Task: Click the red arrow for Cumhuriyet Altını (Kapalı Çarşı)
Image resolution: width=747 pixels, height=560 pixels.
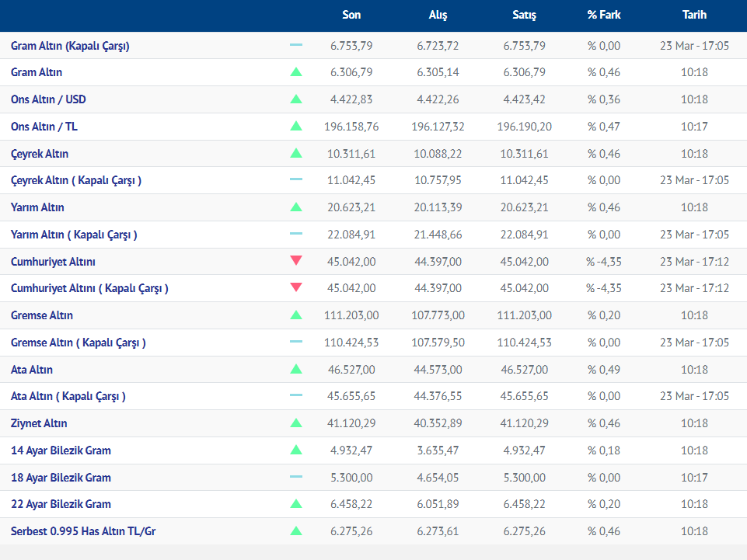Action: 295,288
